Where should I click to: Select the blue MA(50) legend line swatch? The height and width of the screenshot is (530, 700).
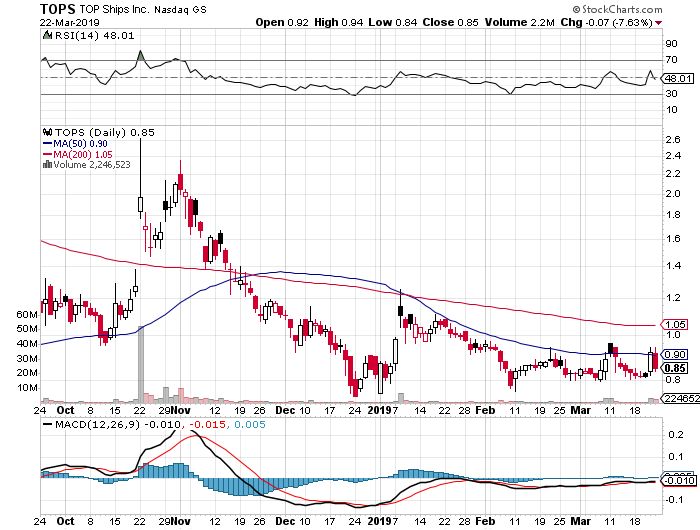tap(47, 144)
